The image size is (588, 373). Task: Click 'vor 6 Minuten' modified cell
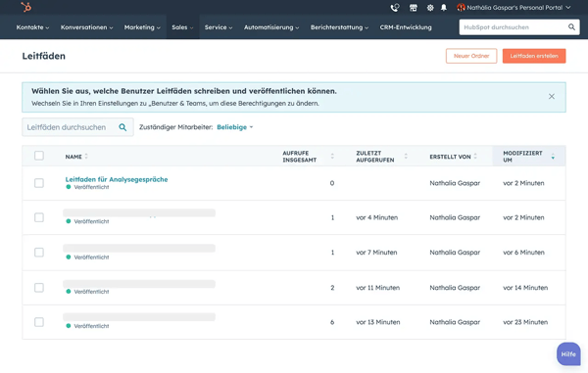523,253
